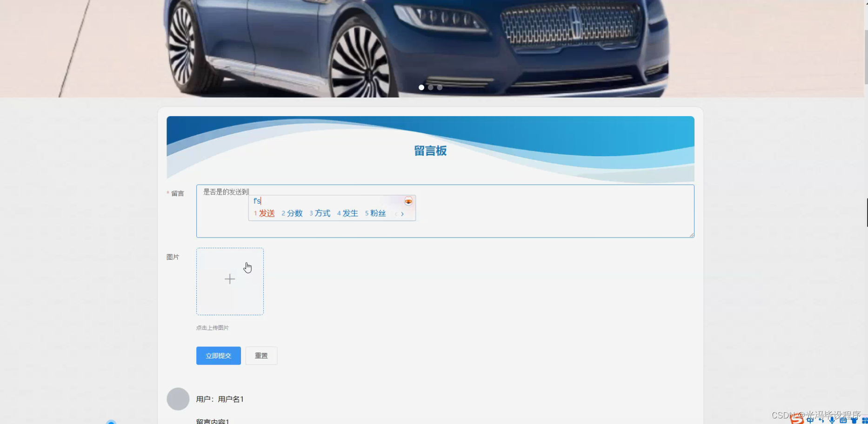This screenshot has width=868, height=424.
Task: Click the AI assistant robot icon in candidate bar
Action: (x=408, y=201)
